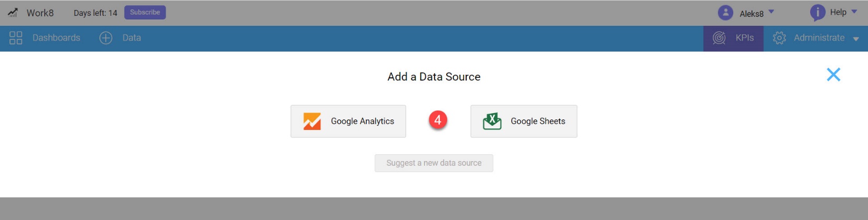Click the Aleks8 user avatar icon
This screenshot has height=220, width=868.
pos(725,13)
